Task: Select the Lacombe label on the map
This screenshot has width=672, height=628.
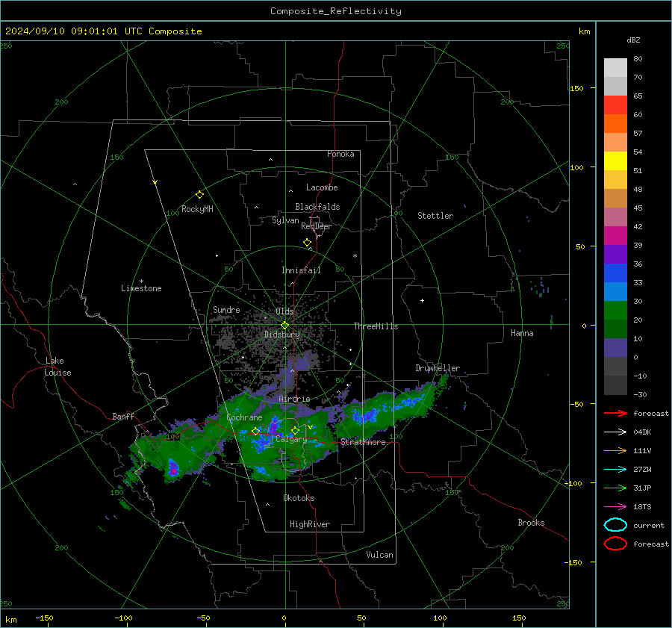Action: pos(322,187)
